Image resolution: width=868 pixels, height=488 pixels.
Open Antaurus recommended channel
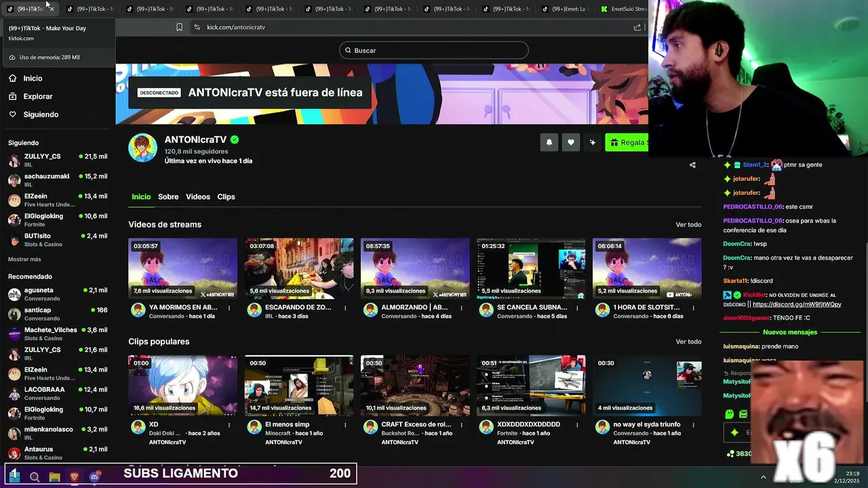coord(57,453)
